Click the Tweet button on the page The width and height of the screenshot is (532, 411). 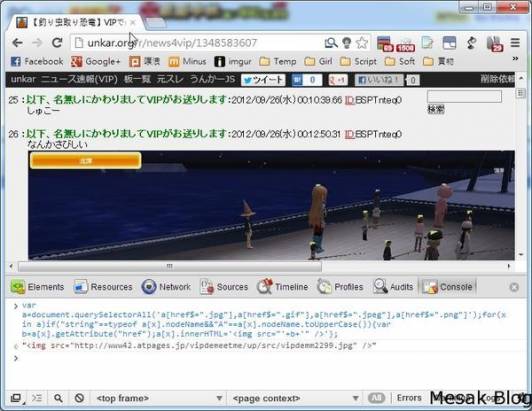tap(263, 80)
